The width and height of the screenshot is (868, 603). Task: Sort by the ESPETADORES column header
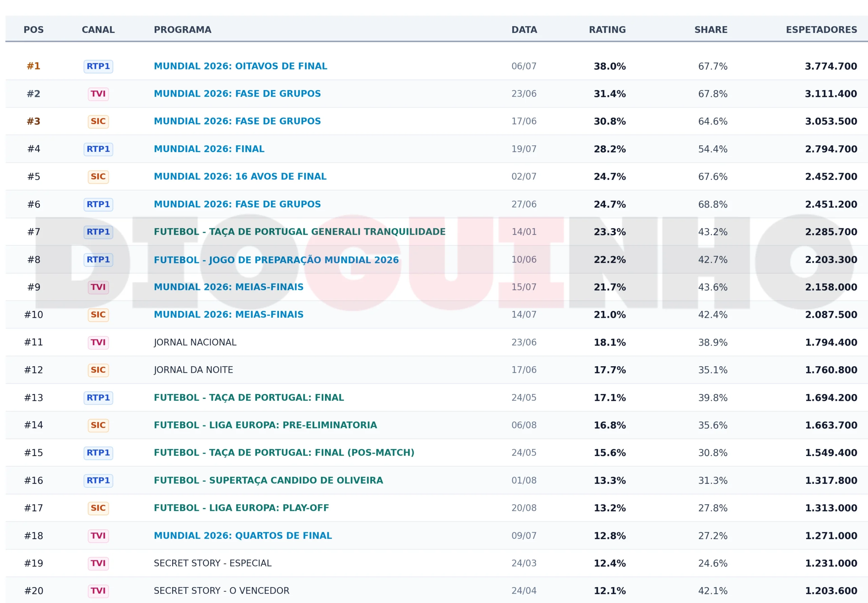pyautogui.click(x=822, y=30)
